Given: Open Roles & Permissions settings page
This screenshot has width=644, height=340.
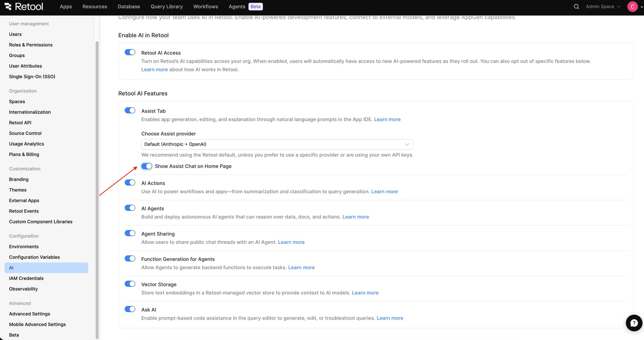Looking at the screenshot, I should point(31,45).
